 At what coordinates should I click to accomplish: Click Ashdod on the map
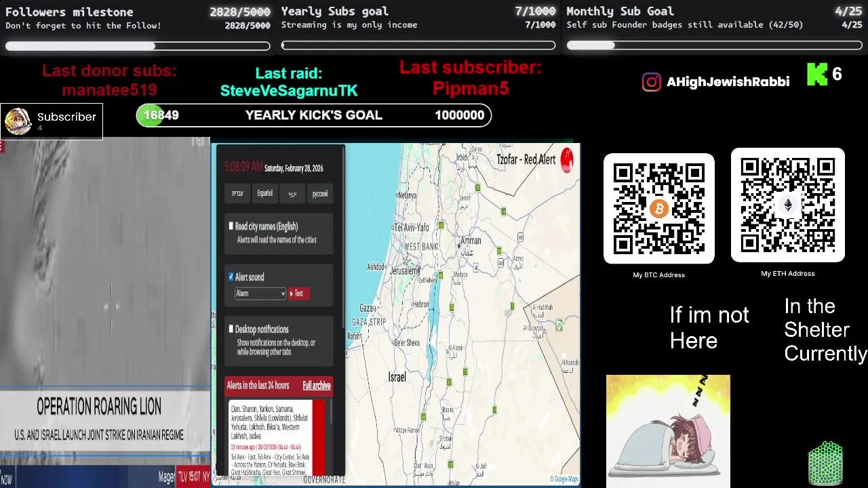click(376, 267)
